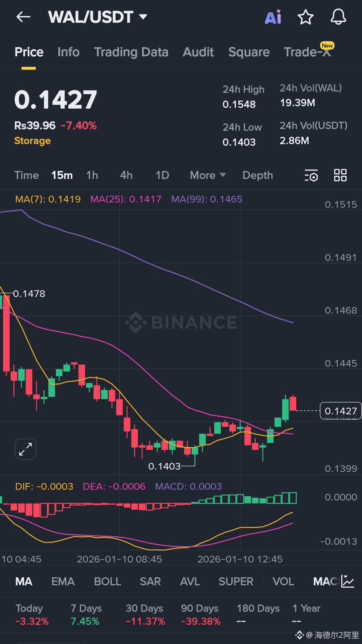Expand chart to fullscreen
The height and width of the screenshot is (644, 362).
point(25,449)
